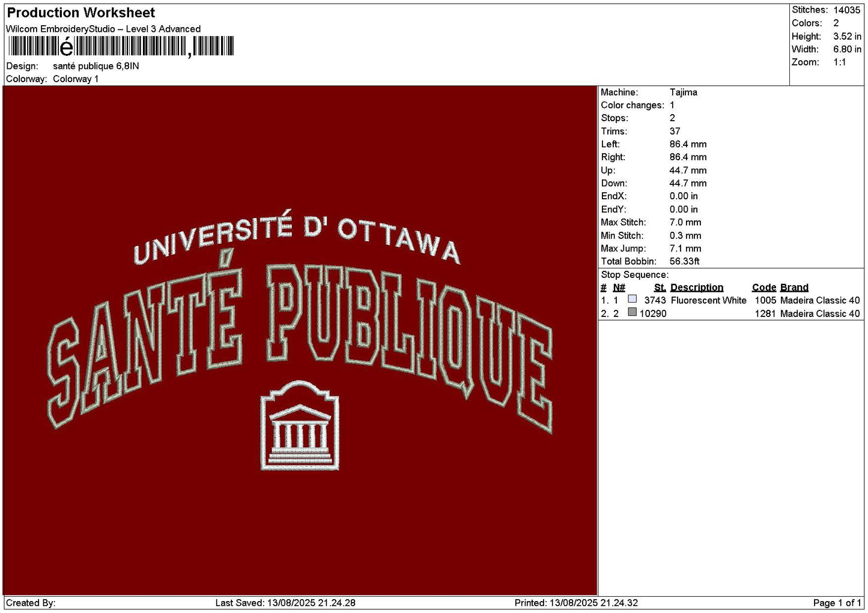
Task: Click thread code 1281
Action: 766,314
